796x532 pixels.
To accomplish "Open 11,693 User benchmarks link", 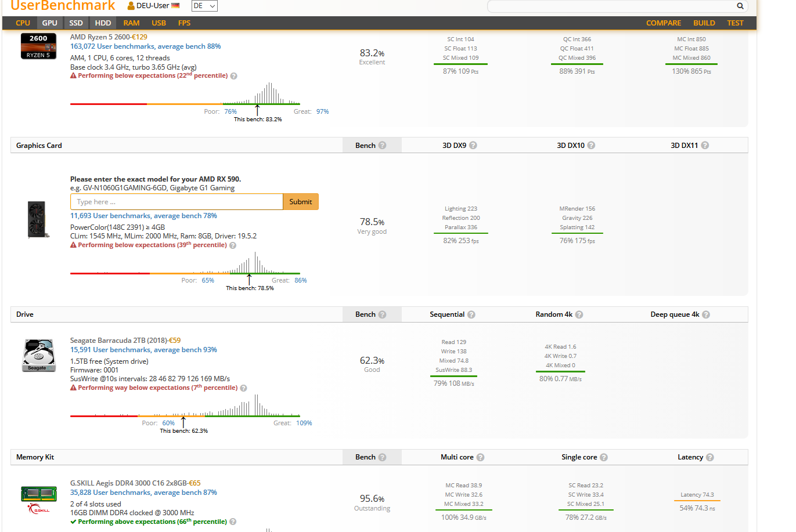I will coord(143,216).
